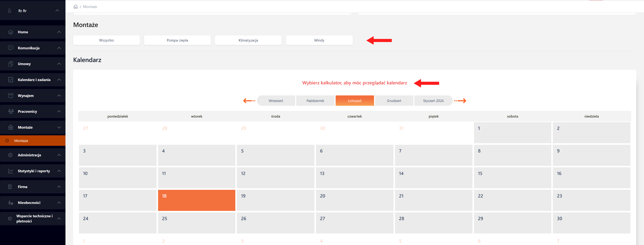Click the Statystyki i raporty chart icon

[x=10, y=171]
